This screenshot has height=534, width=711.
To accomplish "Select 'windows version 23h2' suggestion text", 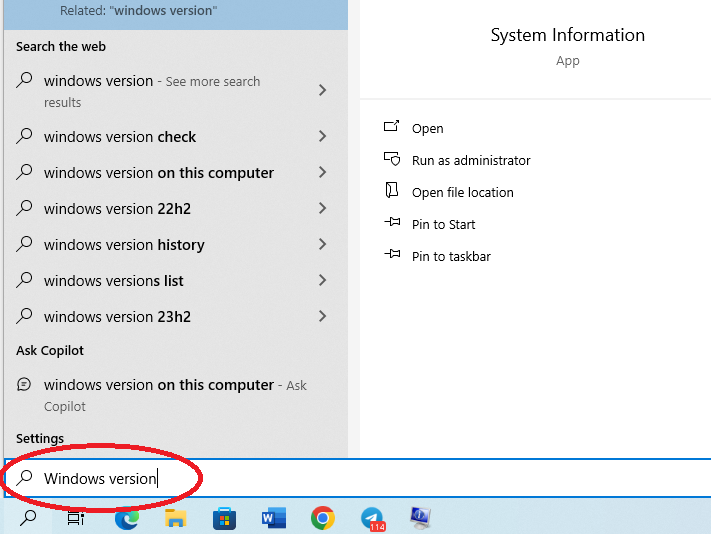I will [117, 317].
